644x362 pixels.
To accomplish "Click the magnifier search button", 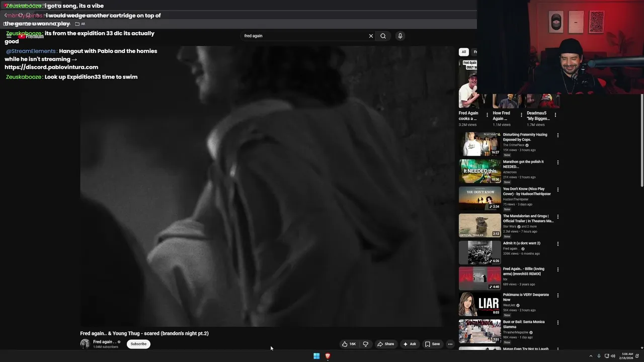I will point(383,36).
